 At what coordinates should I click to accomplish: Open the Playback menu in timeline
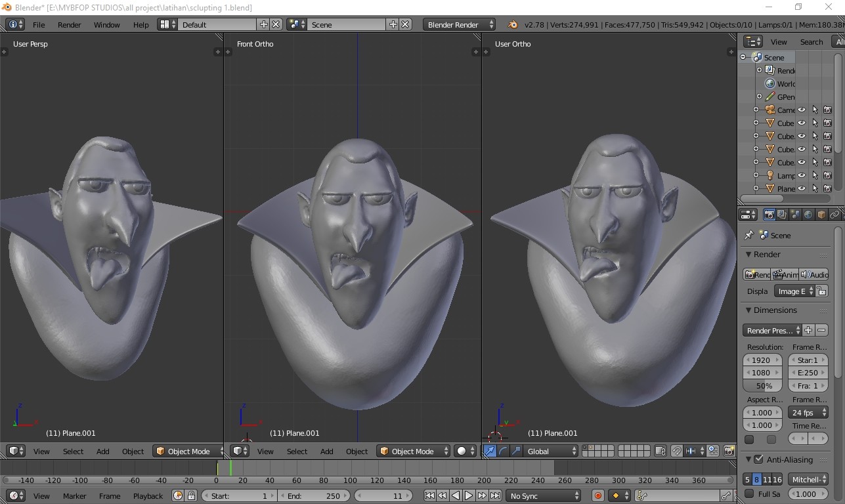pos(148,496)
